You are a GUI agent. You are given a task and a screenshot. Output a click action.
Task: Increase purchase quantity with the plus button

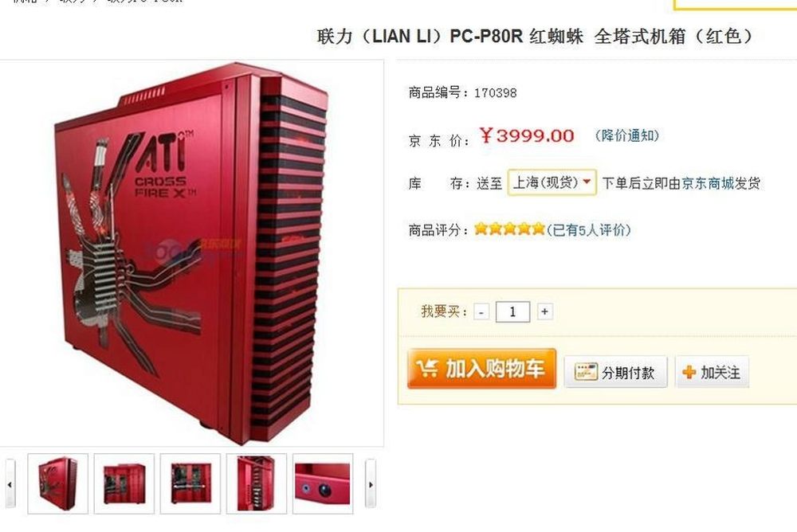click(544, 311)
